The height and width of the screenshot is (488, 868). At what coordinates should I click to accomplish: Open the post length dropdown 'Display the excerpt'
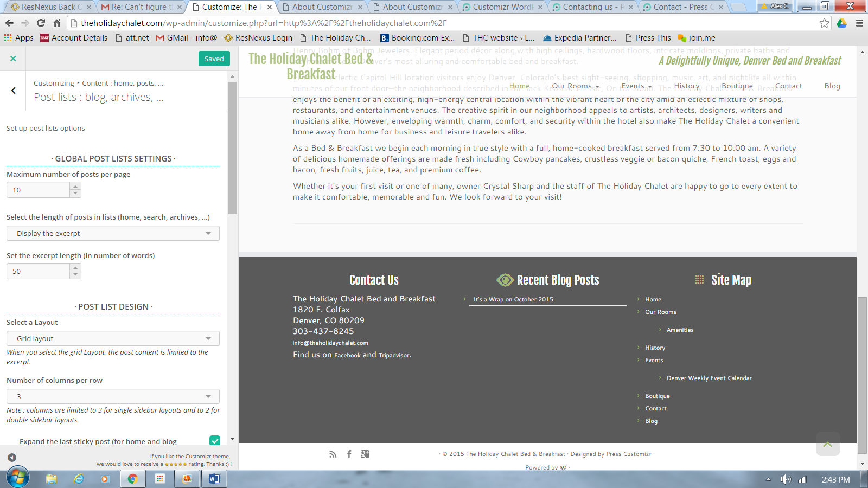click(x=113, y=233)
